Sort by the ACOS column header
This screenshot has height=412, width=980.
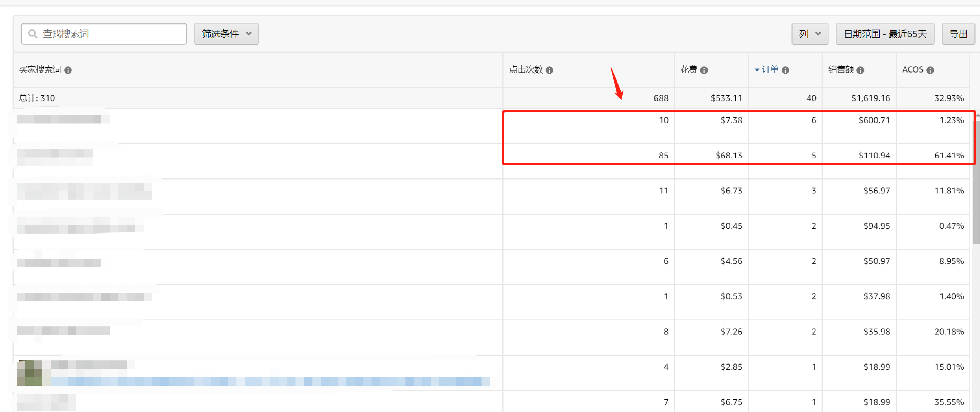912,70
